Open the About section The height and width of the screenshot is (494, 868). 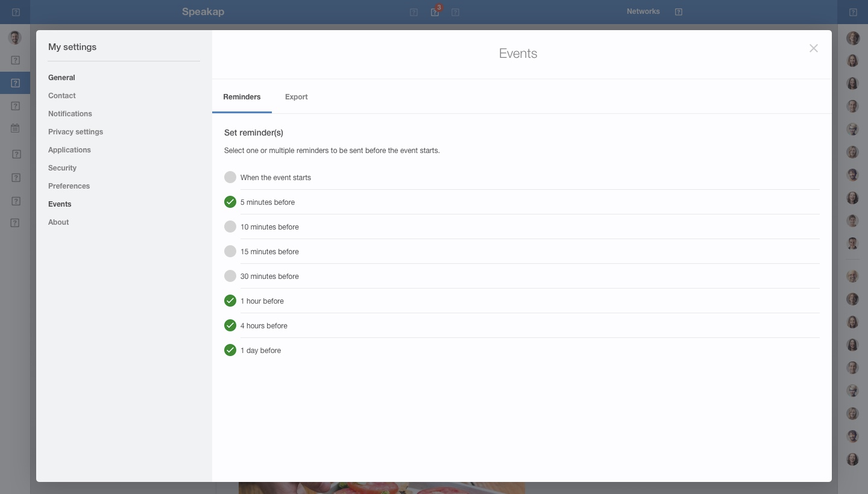pyautogui.click(x=58, y=222)
